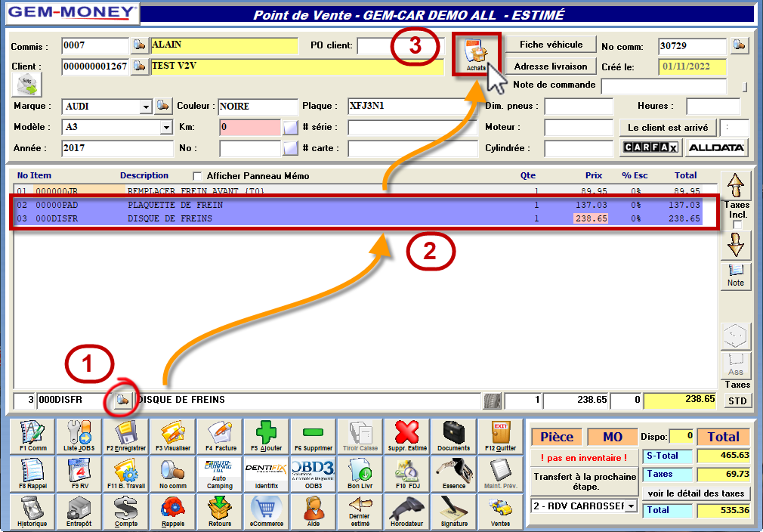
Task: Click the No comm search icon in toolbar
Action: pos(173,474)
